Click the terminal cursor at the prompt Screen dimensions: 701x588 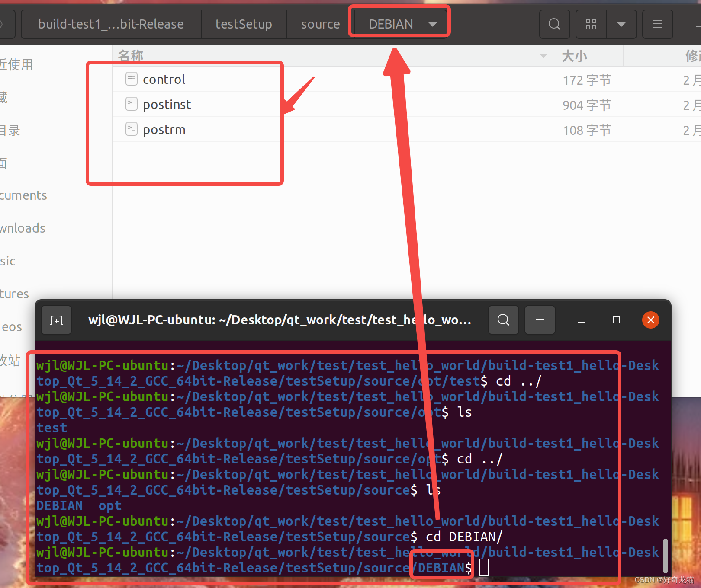click(484, 567)
